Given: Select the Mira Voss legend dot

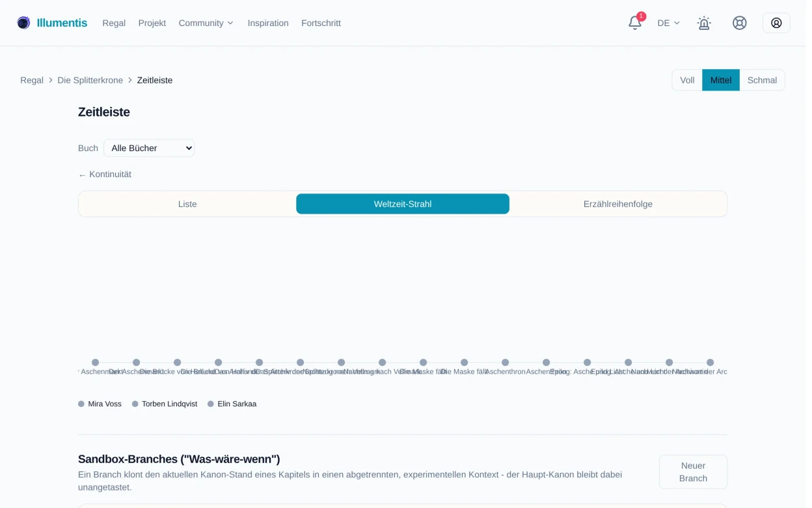Looking at the screenshot, I should click(81, 404).
